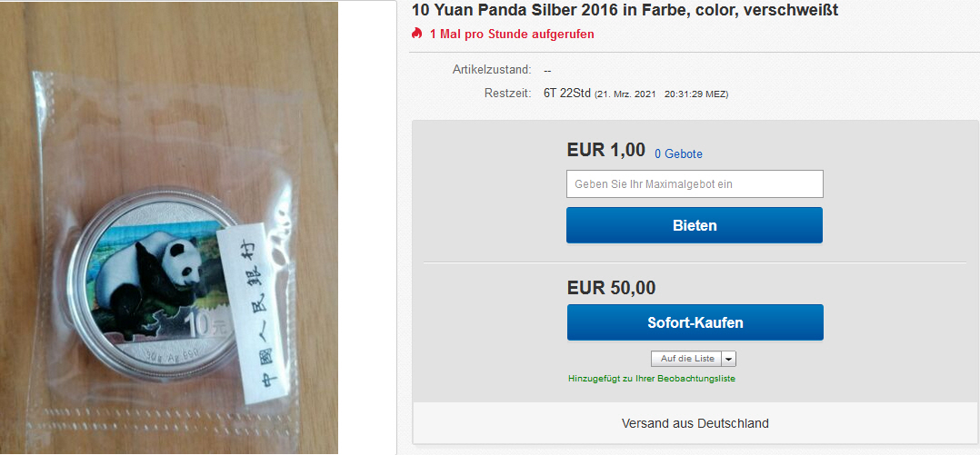Click the Auf die Liste button
The width and height of the screenshot is (980, 455).
coord(687,359)
